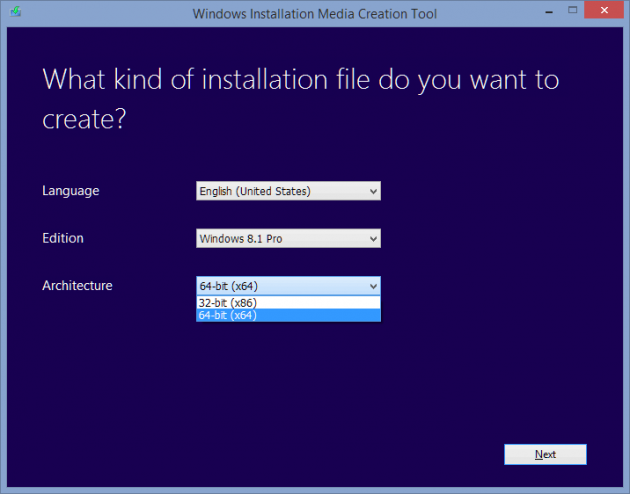Click the maximize button in the title bar

573,10
